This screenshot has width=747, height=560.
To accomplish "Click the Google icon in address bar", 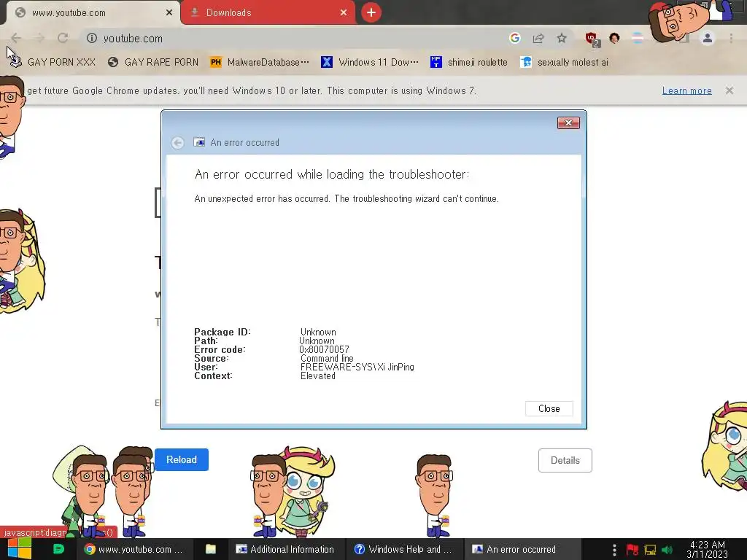I will (x=514, y=38).
